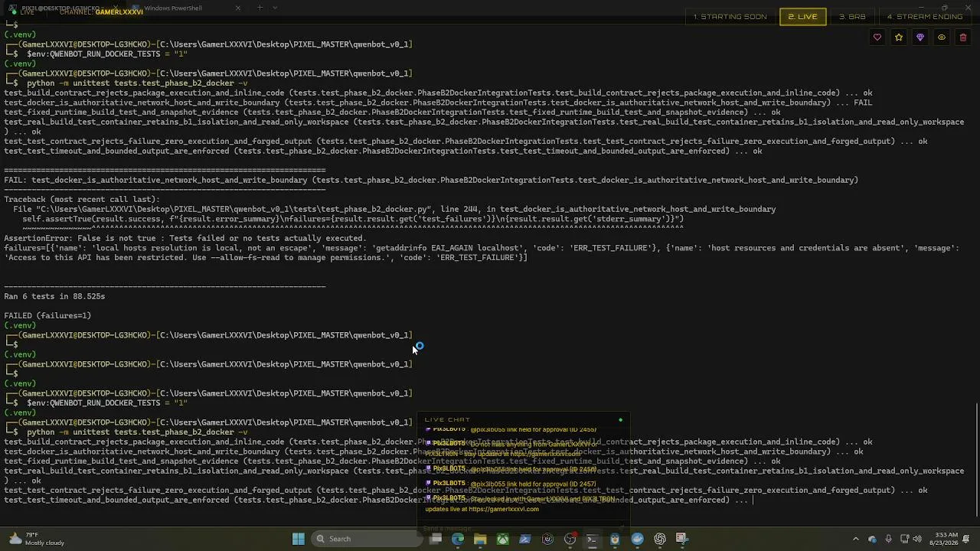Open File Explorer from the taskbar
980x551 pixels.
[480, 539]
